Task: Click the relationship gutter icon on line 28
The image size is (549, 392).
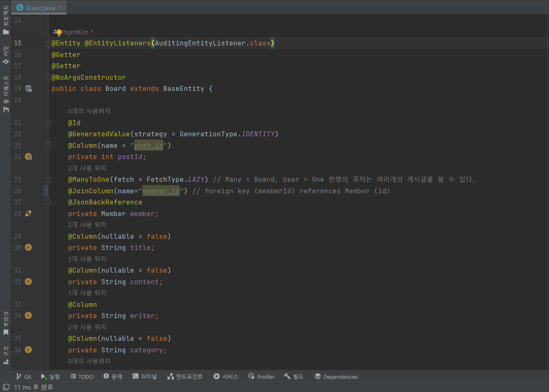Action: [x=29, y=214]
